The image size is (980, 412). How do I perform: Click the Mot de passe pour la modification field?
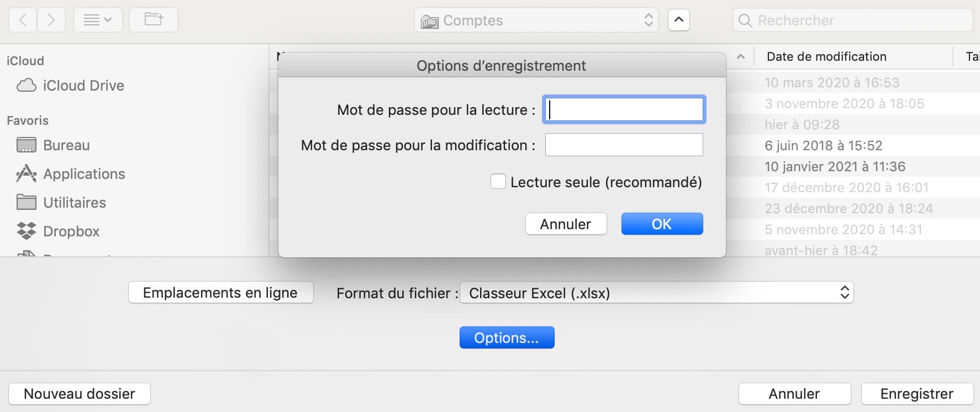coord(624,145)
